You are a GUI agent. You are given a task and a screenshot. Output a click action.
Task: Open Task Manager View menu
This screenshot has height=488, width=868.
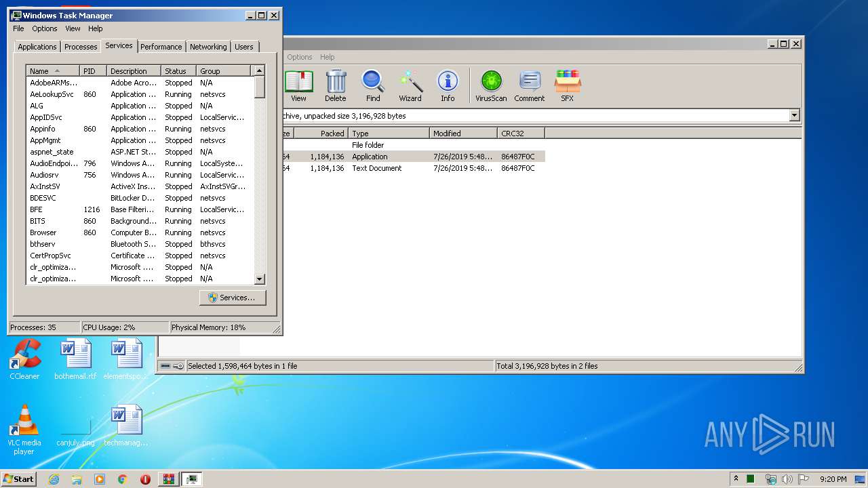pyautogui.click(x=73, y=28)
